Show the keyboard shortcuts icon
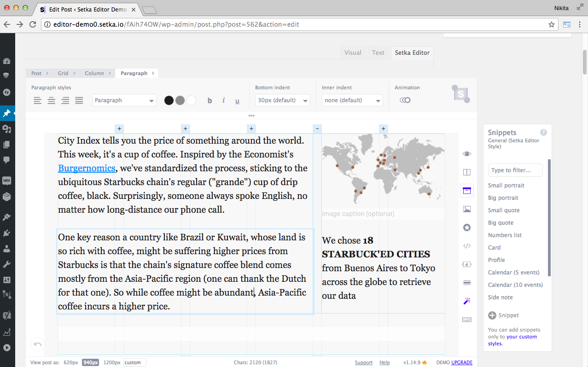The image size is (588, 367). click(x=467, y=320)
